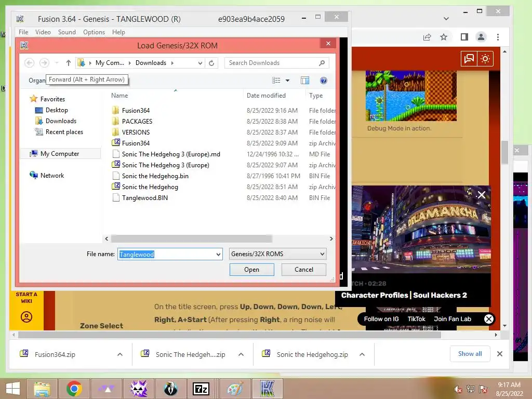The image size is (532, 399).
Task: Expand options for Fusion364.zip download
Action: pyautogui.click(x=120, y=354)
